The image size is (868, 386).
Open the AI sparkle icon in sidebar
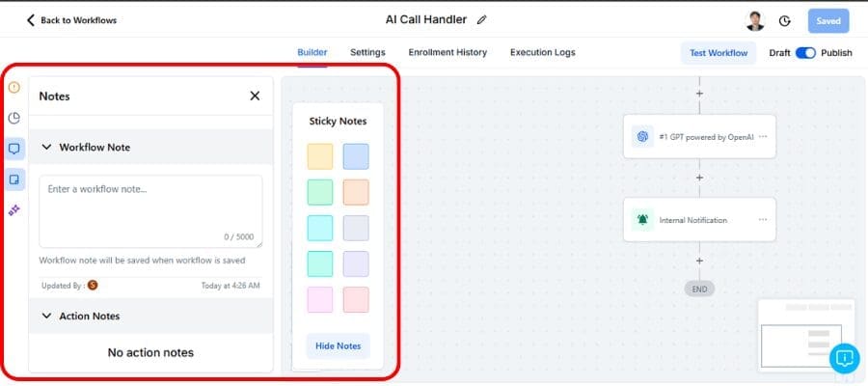pyautogui.click(x=14, y=209)
